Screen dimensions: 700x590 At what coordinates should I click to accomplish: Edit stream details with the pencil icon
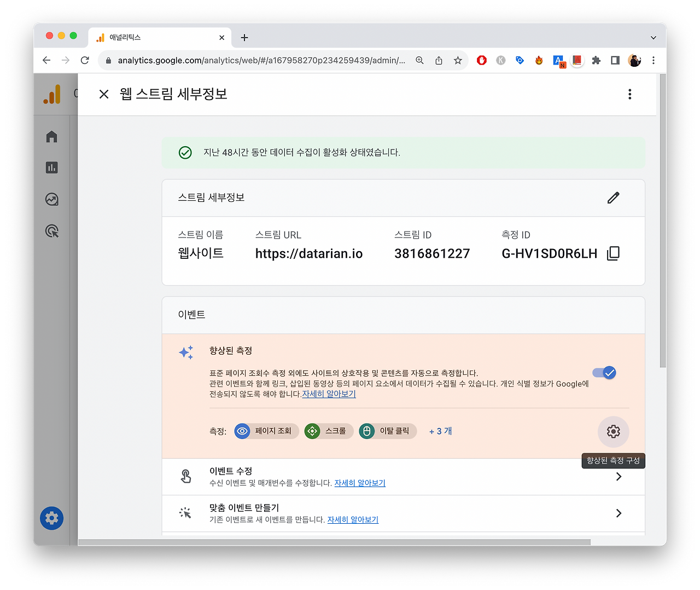pos(614,198)
